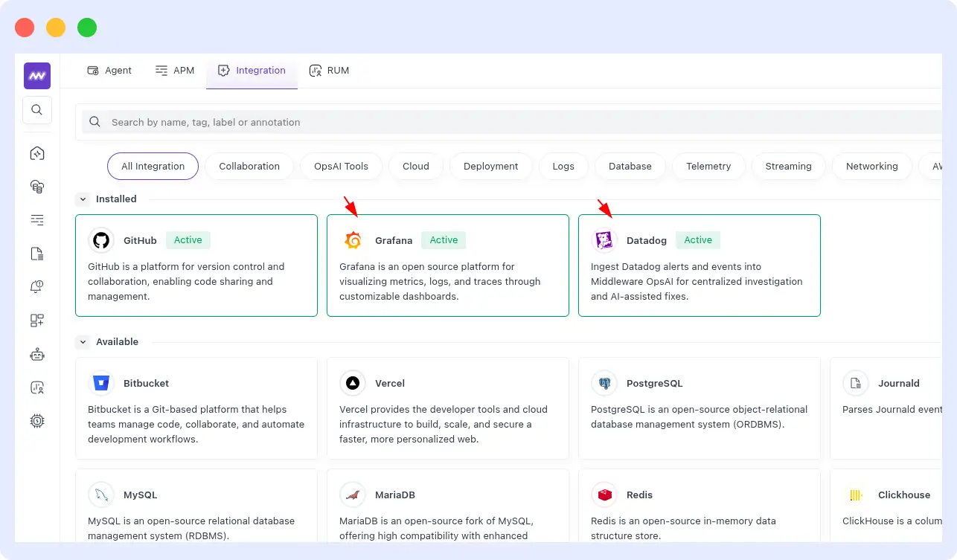Click the Grafana description text
The image size is (957, 560).
pyautogui.click(x=440, y=281)
